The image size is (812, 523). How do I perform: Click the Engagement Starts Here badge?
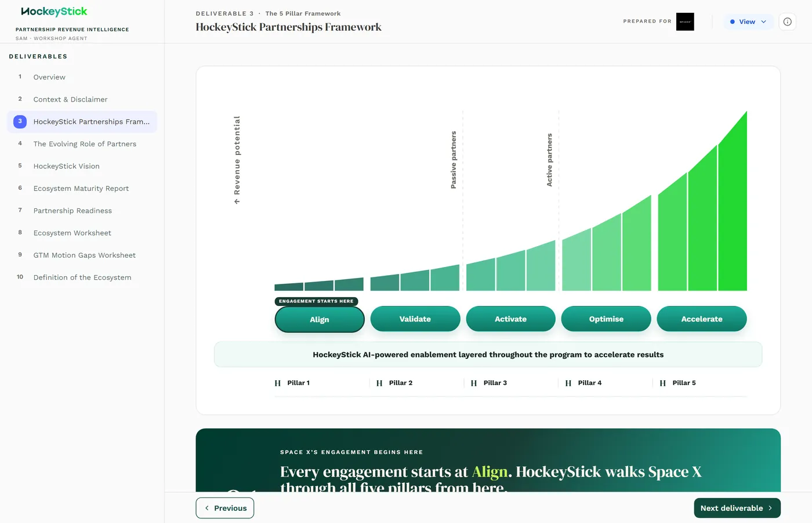(x=316, y=301)
